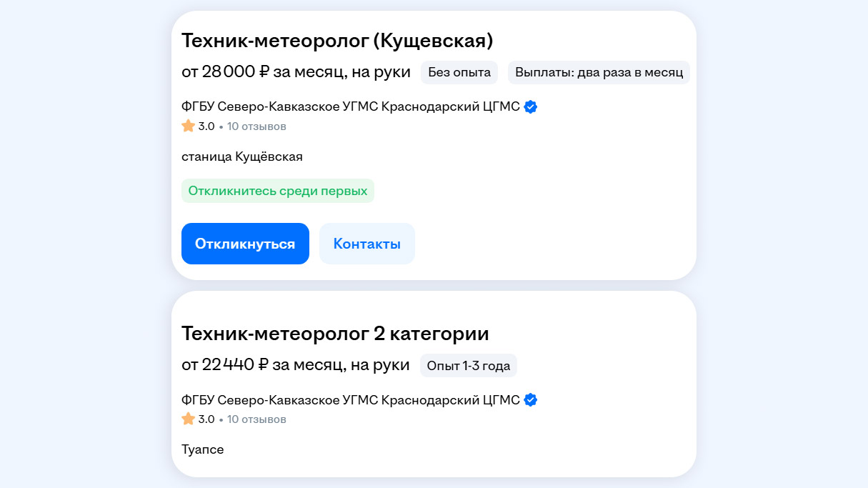The image size is (868, 488).
Task: View 10 отзывов in the Кущевская card
Action: click(x=256, y=126)
